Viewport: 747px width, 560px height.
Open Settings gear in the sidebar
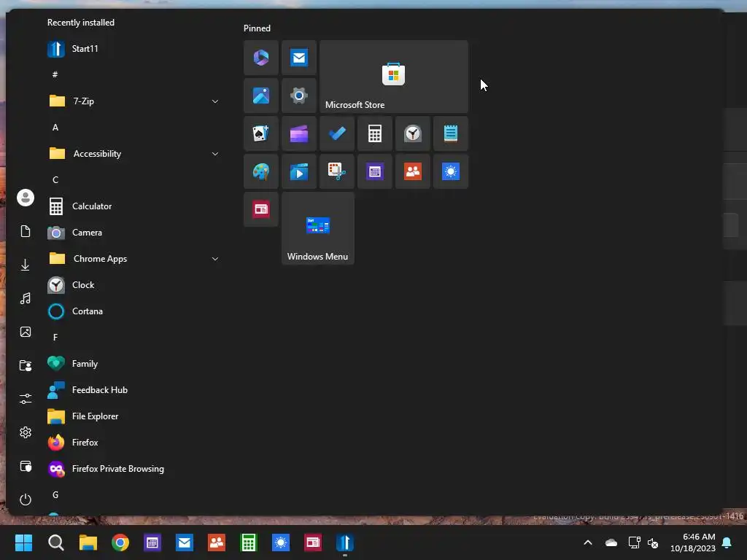click(26, 432)
